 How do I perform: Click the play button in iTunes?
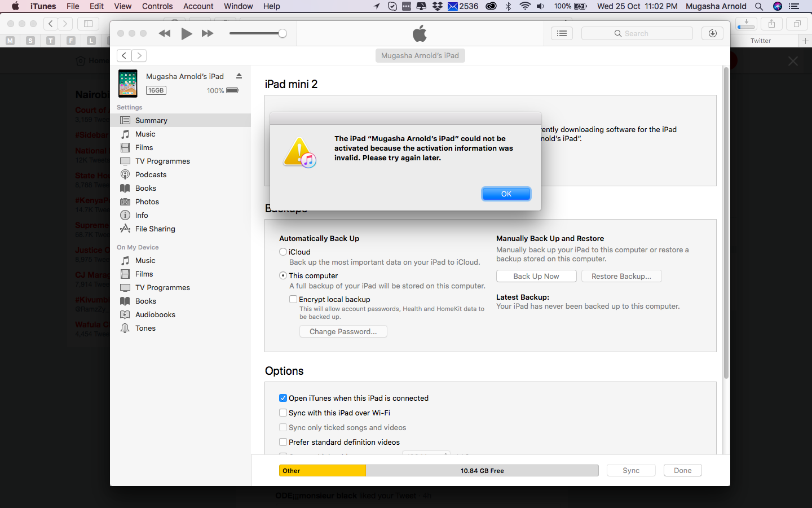[187, 33]
